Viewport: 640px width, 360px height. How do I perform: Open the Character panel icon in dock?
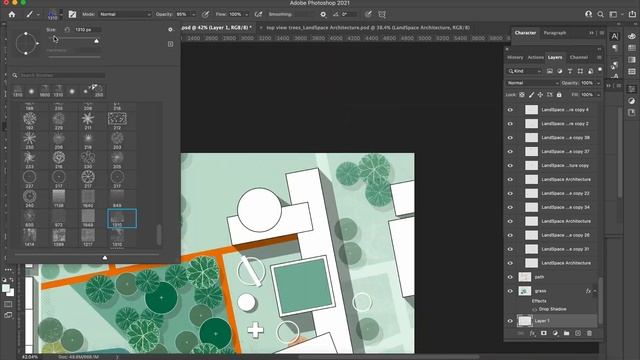point(615,37)
